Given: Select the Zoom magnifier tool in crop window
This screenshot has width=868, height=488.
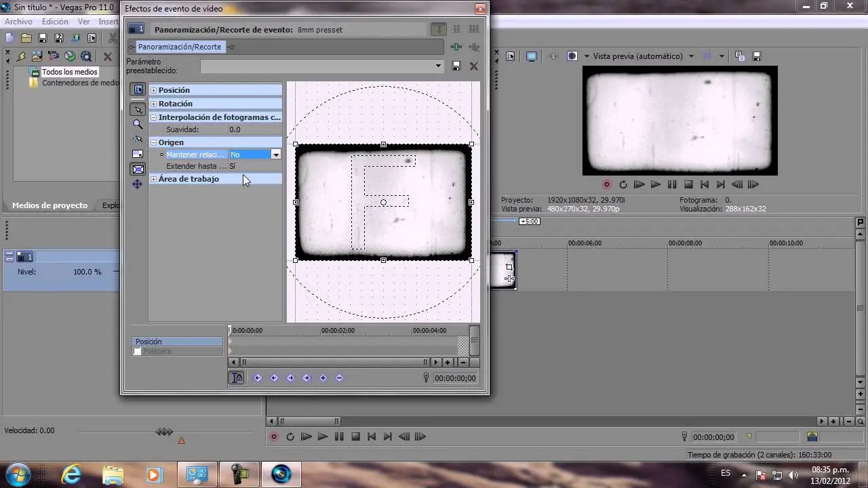Looking at the screenshot, I should click(138, 124).
